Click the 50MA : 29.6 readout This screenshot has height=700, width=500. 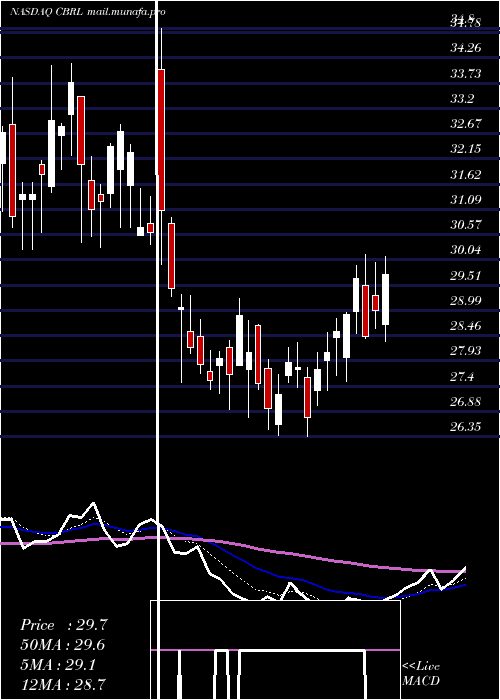coord(63,645)
